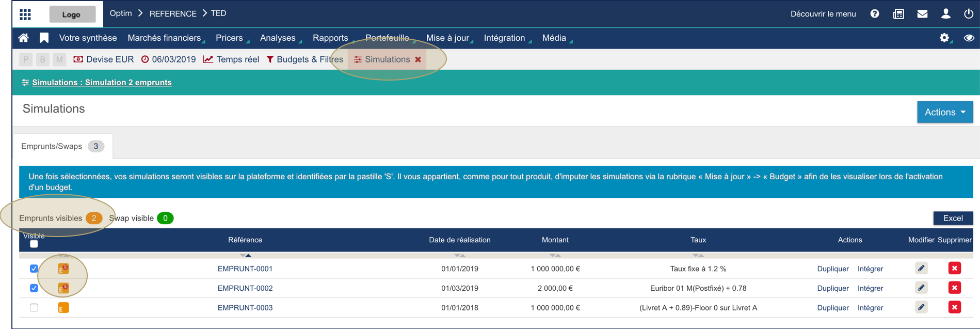Expand Analyses menu
Image resolution: width=980 pixels, height=329 pixels.
[x=279, y=38]
